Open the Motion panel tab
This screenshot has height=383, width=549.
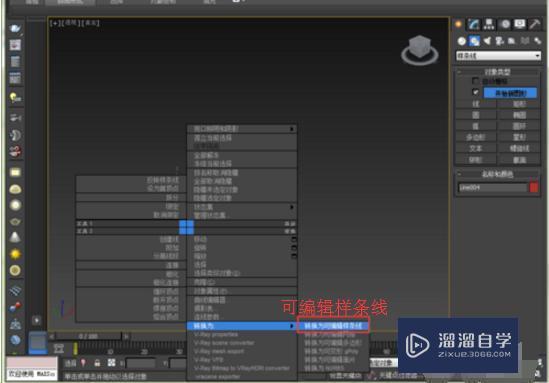coord(505,24)
